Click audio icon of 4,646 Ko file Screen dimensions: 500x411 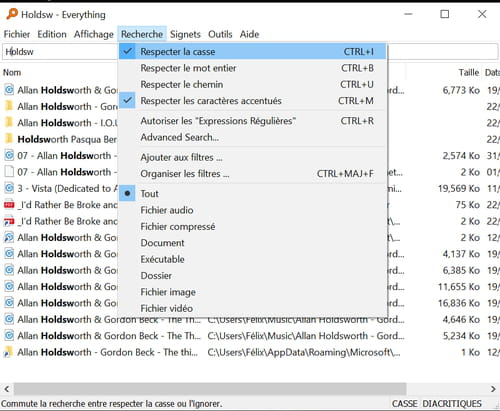(9, 319)
